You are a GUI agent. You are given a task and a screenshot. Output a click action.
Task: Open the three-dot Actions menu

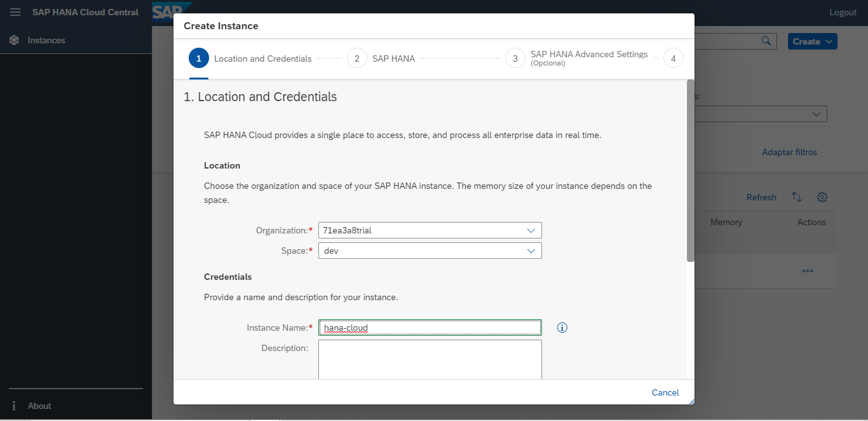pos(808,271)
